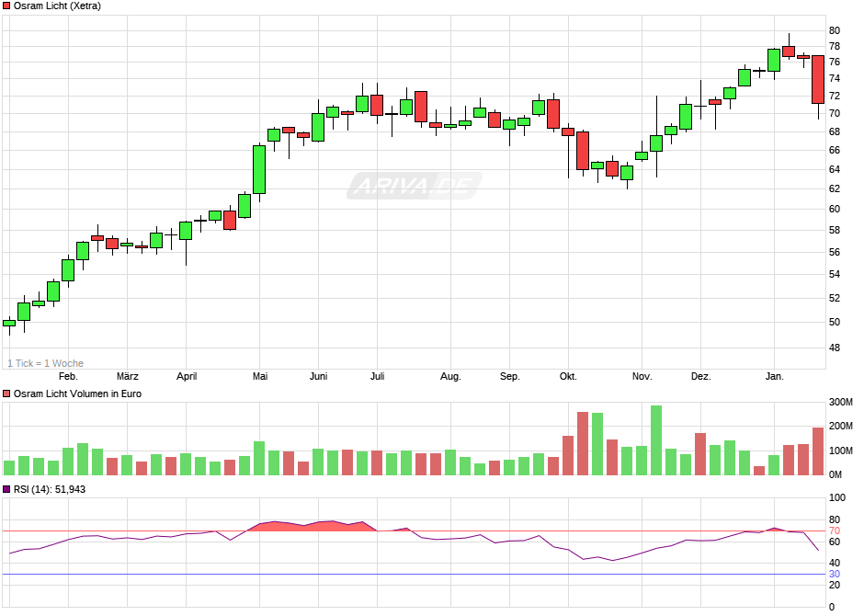Click the 64 price axis value

coord(835,169)
